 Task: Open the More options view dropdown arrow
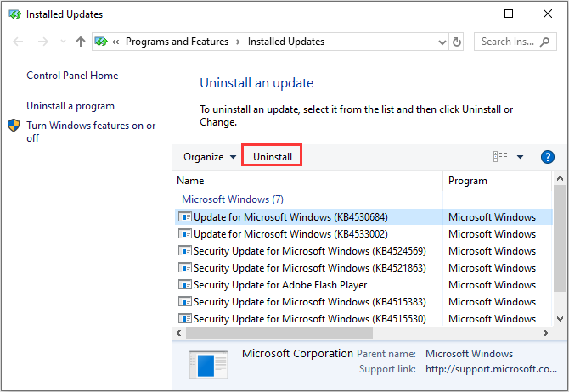pos(520,157)
